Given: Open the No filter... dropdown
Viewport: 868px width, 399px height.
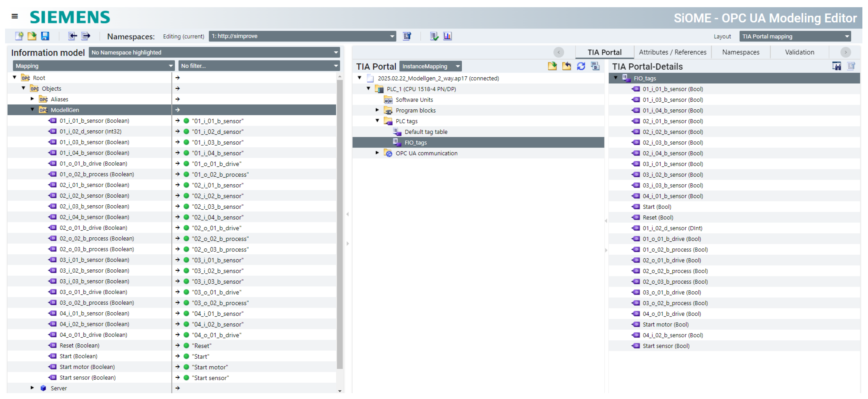Looking at the screenshot, I should click(x=259, y=66).
